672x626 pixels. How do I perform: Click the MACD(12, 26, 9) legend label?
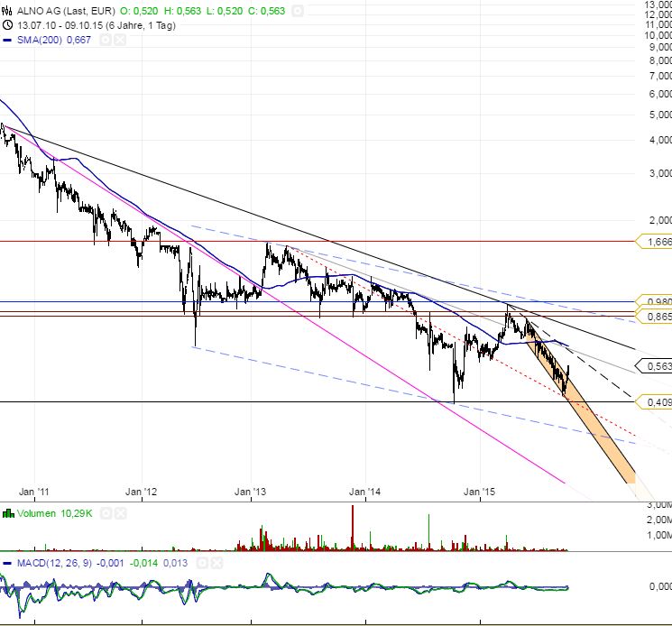click(55, 563)
